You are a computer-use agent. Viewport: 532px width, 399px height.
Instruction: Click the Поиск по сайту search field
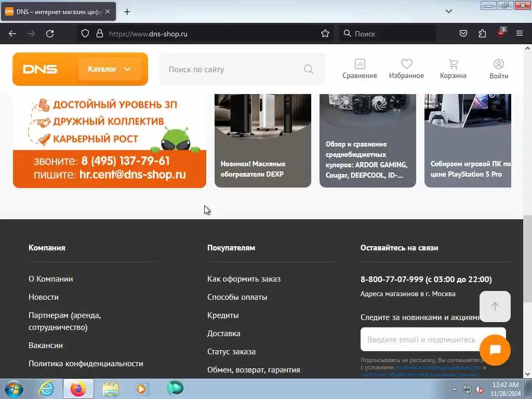tap(243, 69)
